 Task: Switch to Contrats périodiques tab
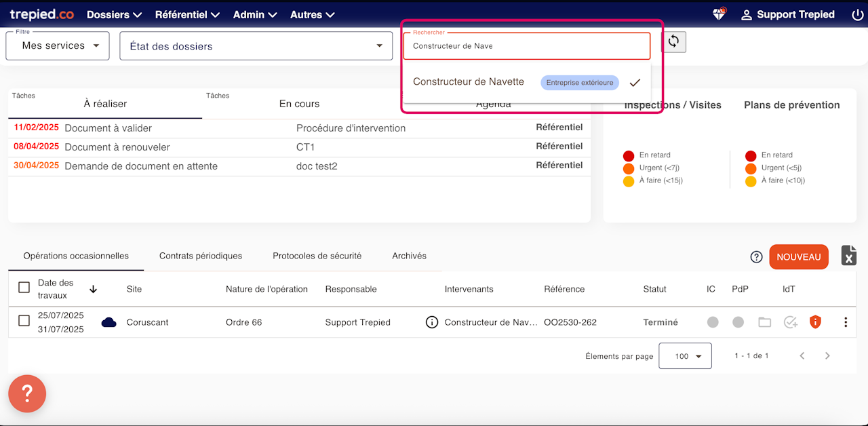pyautogui.click(x=201, y=256)
